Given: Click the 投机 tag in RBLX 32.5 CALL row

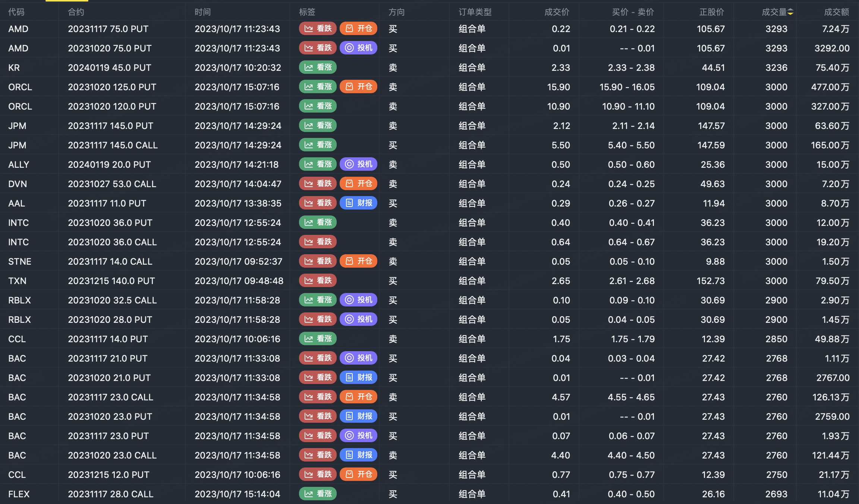Looking at the screenshot, I should pos(359,300).
